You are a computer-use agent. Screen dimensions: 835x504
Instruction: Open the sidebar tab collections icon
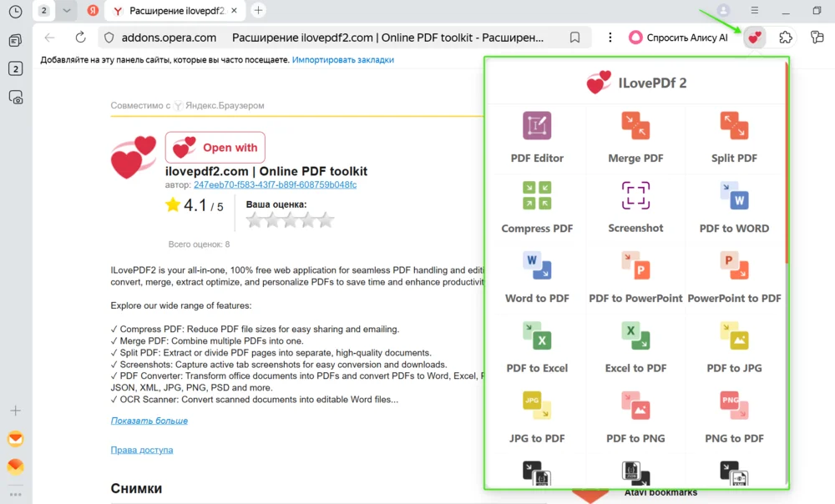coord(15,40)
